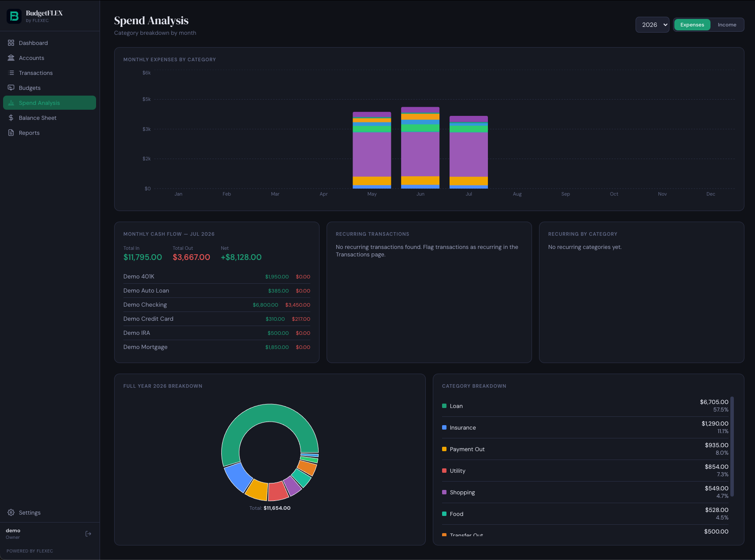755x560 pixels.
Task: Click the Reports document icon
Action: click(x=11, y=133)
